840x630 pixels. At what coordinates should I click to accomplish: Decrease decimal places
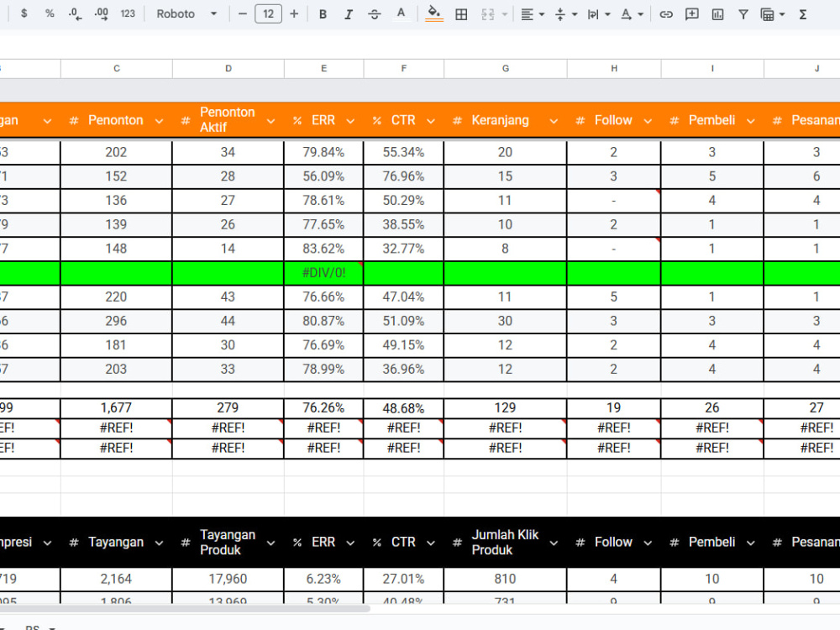coord(76,14)
